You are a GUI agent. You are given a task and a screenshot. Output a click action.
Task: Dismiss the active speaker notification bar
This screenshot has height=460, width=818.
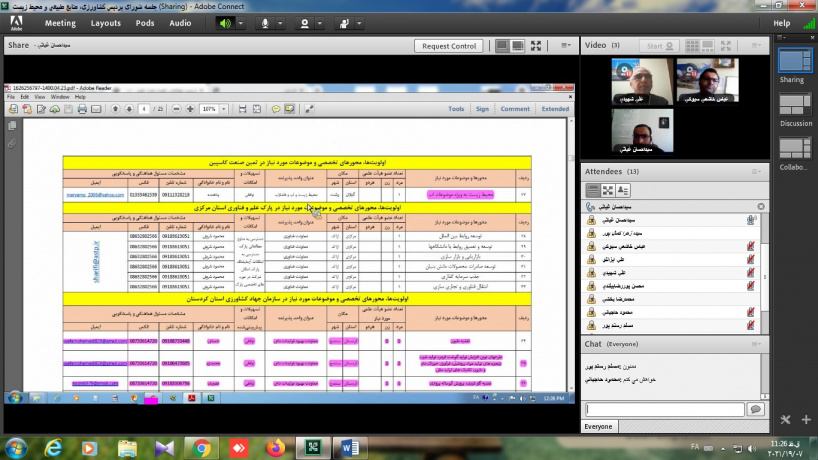point(762,206)
